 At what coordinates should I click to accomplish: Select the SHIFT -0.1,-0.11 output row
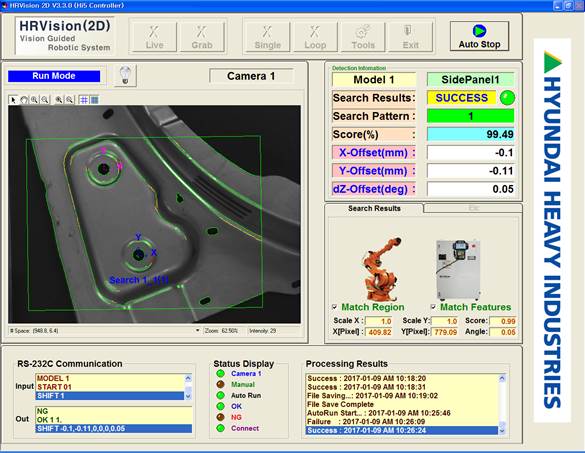coord(114,428)
